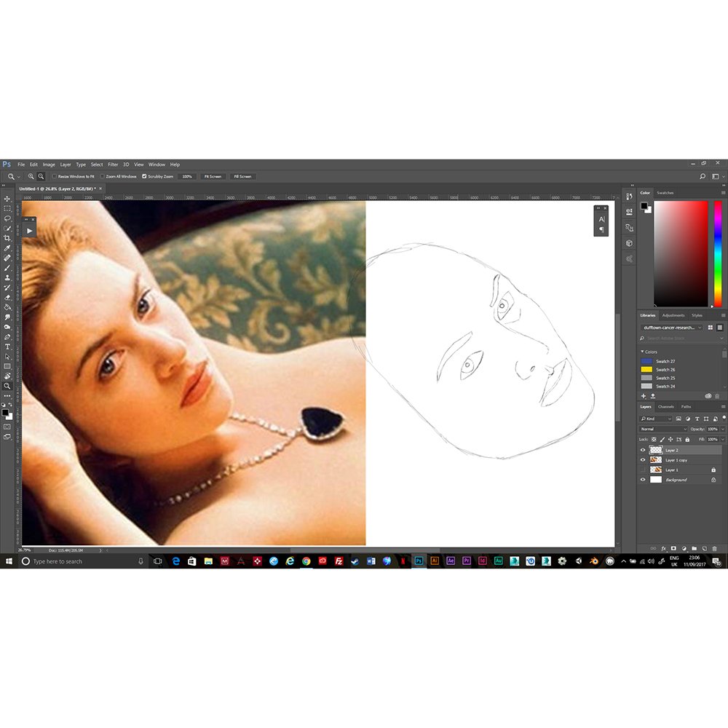Viewport: 728px width, 728px height.
Task: Select the Eyedropper tool
Action: click(x=7, y=248)
